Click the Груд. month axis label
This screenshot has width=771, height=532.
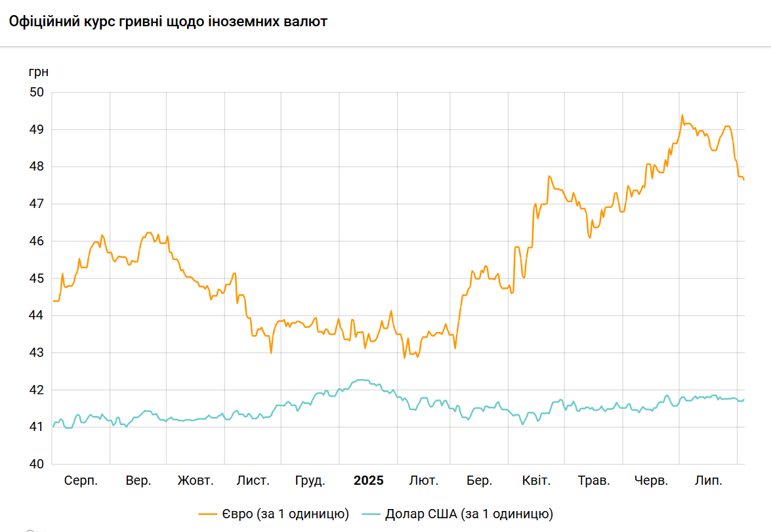click(x=310, y=481)
